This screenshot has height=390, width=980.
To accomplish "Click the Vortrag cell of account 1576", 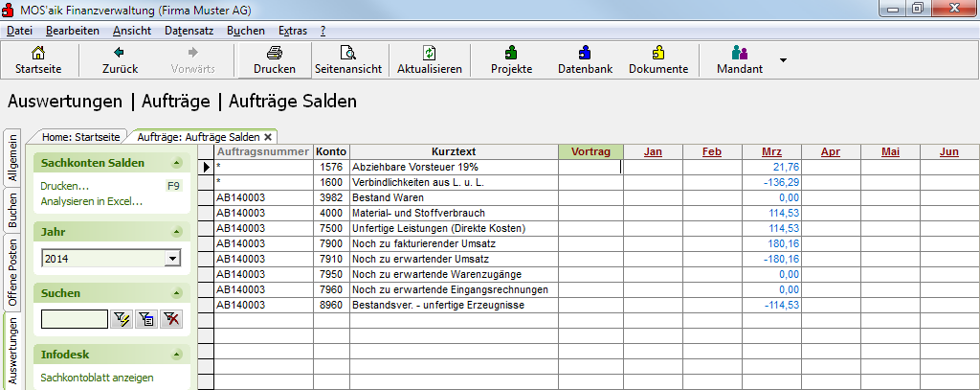I will (x=590, y=167).
